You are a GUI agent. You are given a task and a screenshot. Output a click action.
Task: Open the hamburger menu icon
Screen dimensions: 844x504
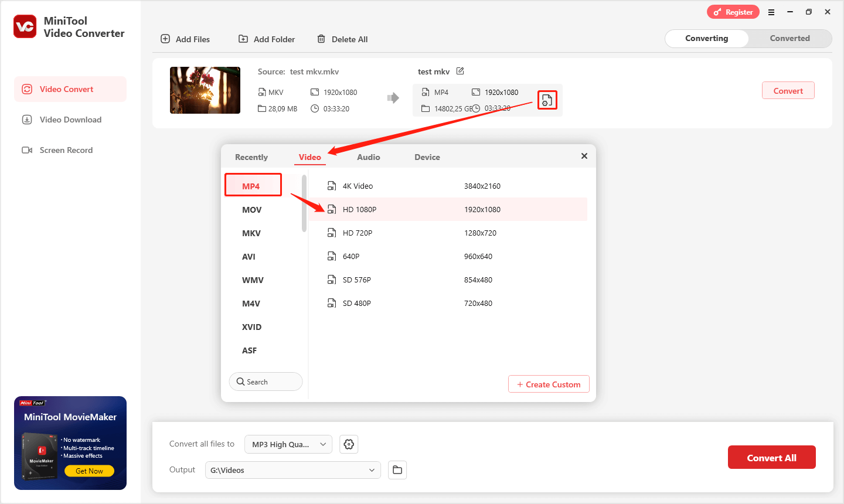[771, 12]
